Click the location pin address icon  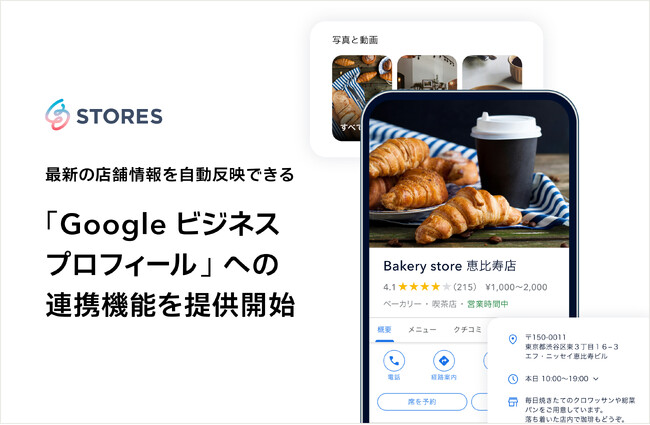[513, 339]
